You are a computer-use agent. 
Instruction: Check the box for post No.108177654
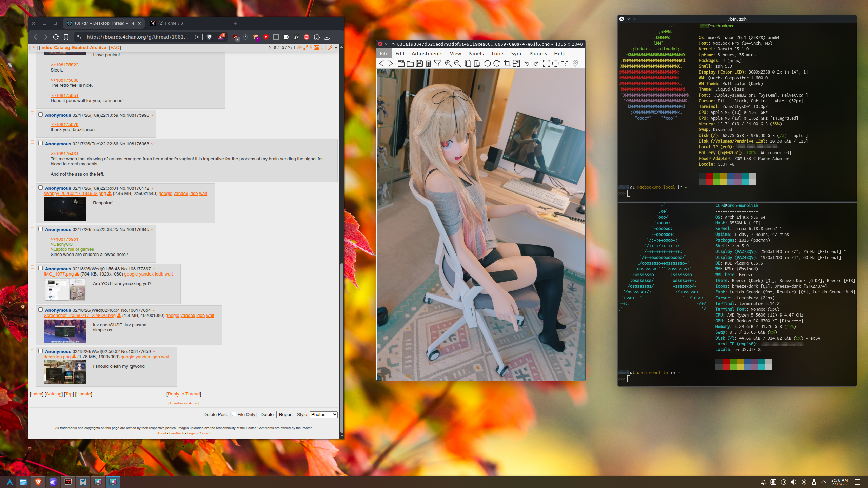click(41, 310)
